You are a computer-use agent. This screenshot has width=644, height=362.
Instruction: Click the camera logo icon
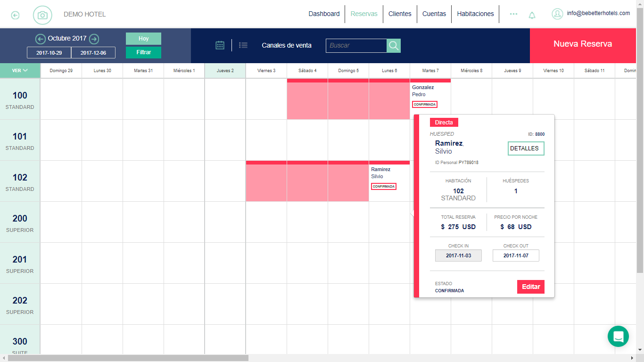point(42,15)
